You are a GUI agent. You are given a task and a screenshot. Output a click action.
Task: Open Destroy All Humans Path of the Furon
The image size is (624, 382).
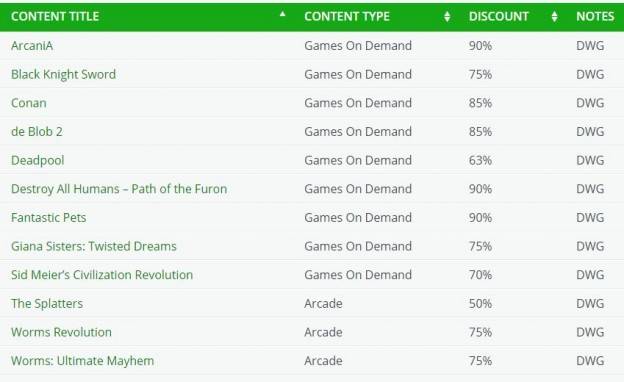[119, 189]
